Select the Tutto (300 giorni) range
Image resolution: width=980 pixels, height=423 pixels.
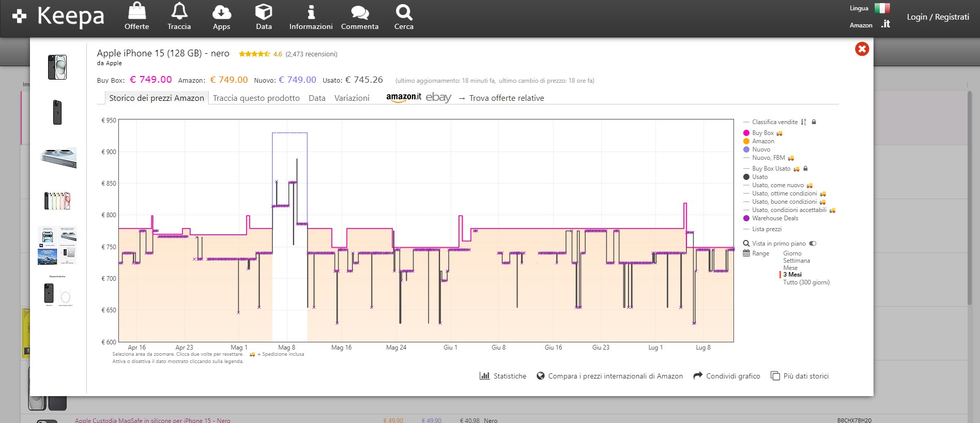(x=806, y=282)
